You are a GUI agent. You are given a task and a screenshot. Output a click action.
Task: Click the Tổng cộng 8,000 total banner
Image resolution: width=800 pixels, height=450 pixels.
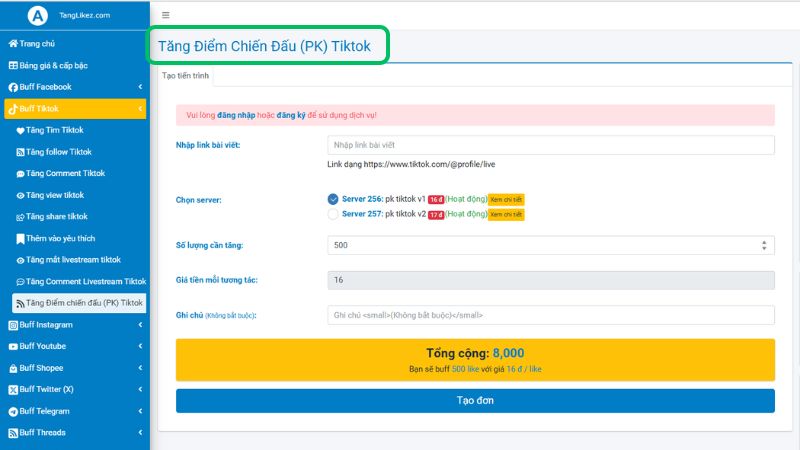coord(475,360)
